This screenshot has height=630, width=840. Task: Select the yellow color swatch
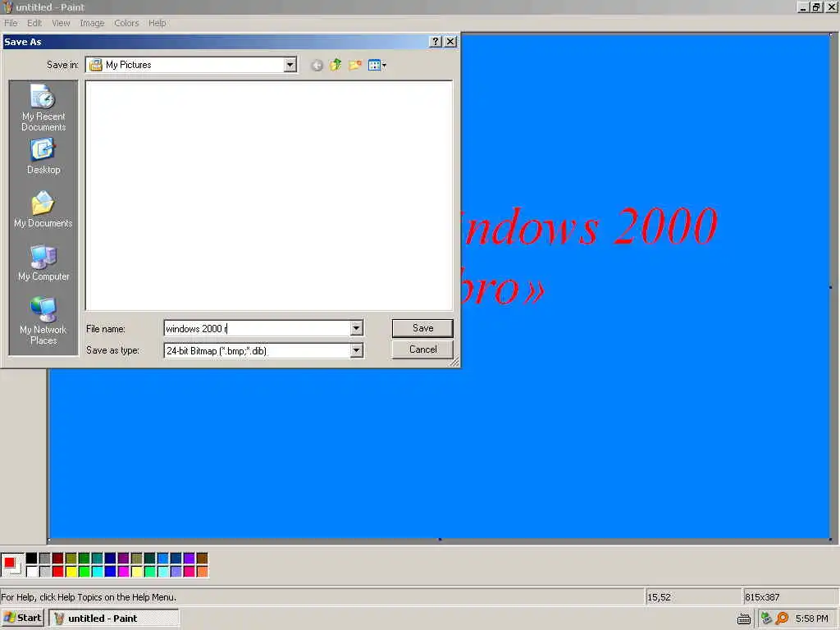click(x=71, y=572)
